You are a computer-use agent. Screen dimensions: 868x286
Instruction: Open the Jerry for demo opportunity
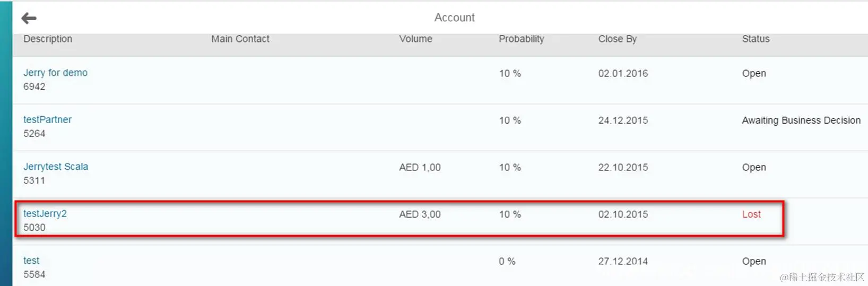click(x=55, y=73)
